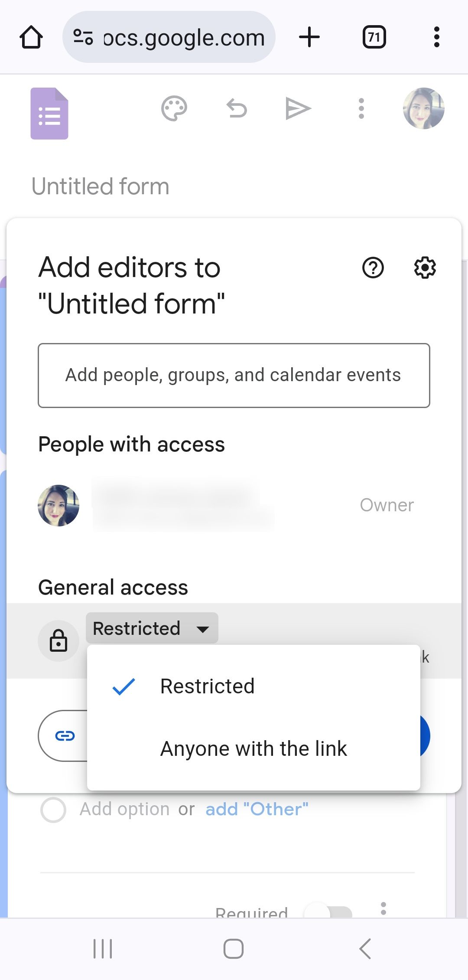
Task: Tap the send form paper plane icon
Action: pyautogui.click(x=298, y=108)
